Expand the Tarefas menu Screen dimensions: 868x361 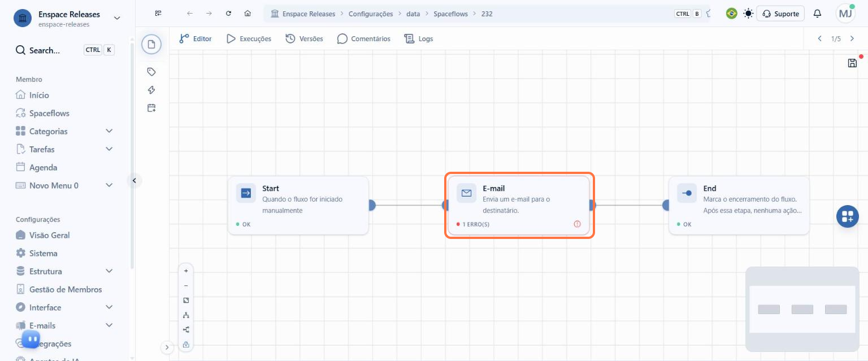[109, 149]
